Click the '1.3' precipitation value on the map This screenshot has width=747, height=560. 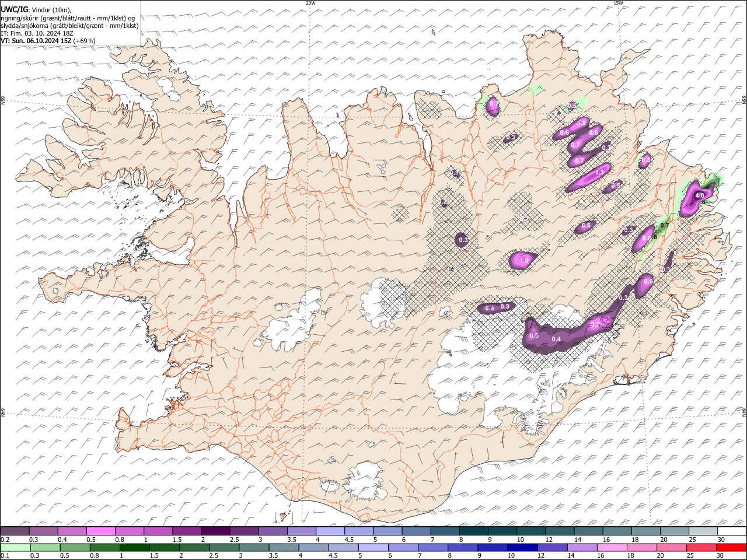(599, 172)
